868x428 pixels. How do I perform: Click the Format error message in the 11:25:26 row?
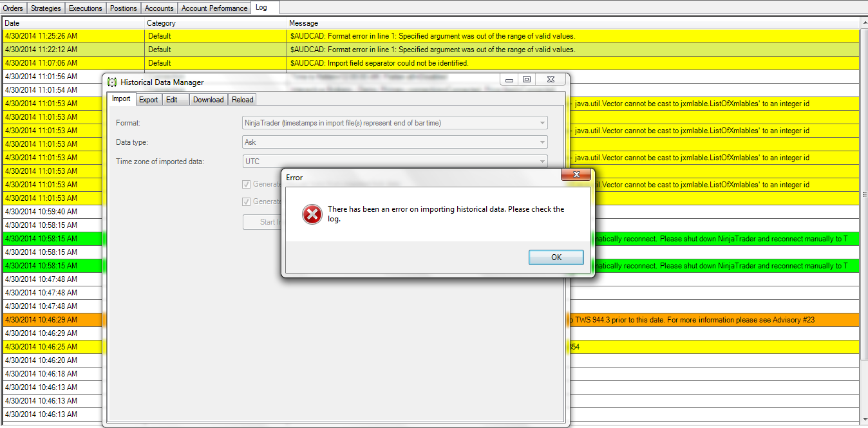tap(433, 36)
